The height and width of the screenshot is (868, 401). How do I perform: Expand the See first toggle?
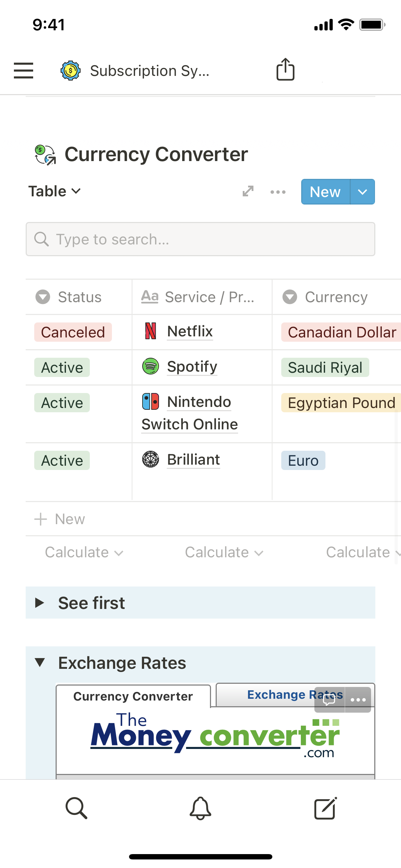pos(40,603)
